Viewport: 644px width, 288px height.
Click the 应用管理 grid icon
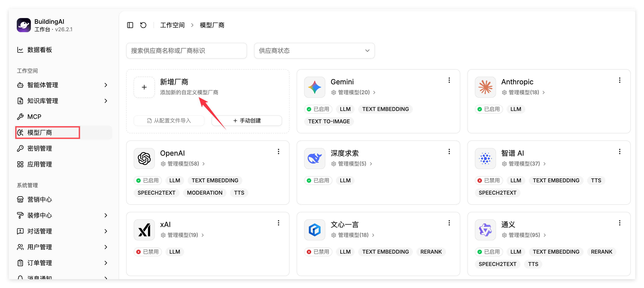[x=20, y=164]
